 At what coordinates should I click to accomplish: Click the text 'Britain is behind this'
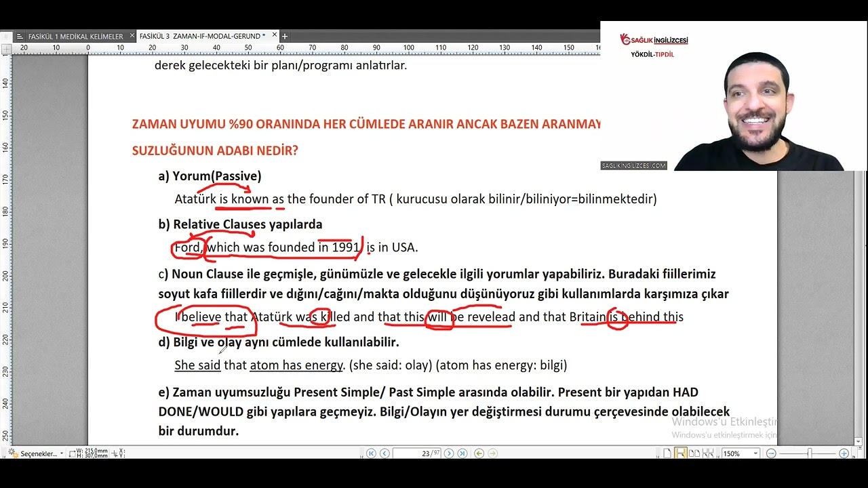pos(626,317)
